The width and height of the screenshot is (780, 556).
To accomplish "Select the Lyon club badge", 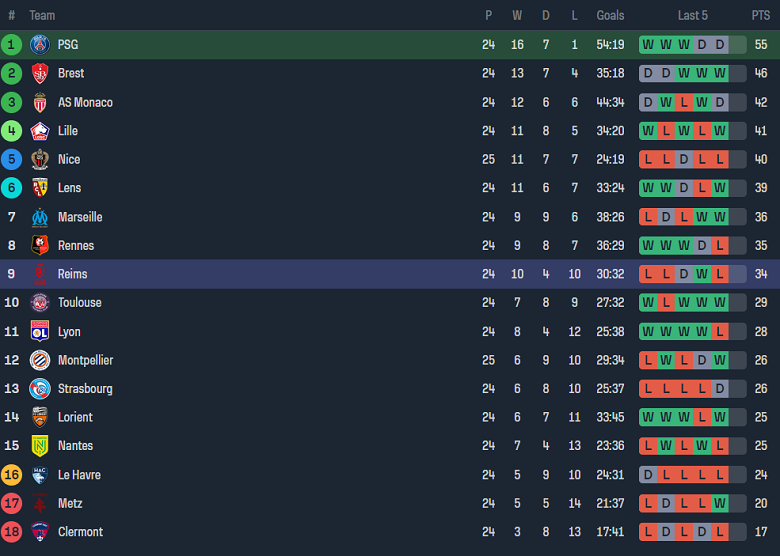I will coord(40,331).
